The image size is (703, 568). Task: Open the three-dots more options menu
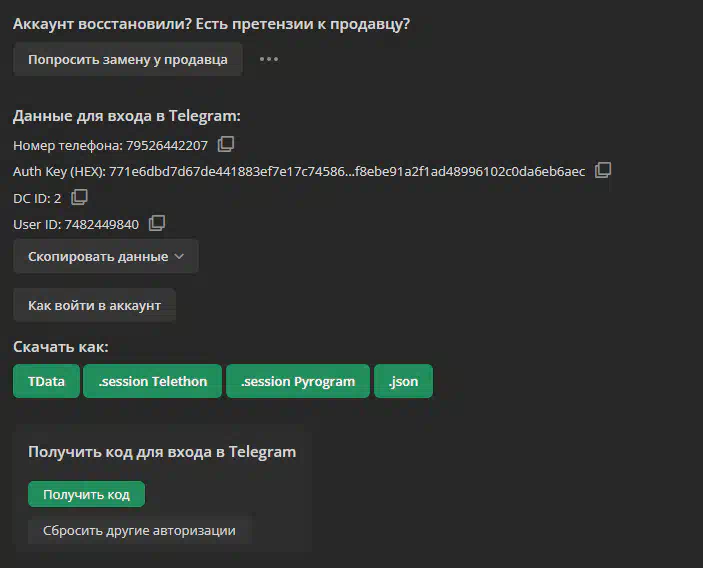269,59
